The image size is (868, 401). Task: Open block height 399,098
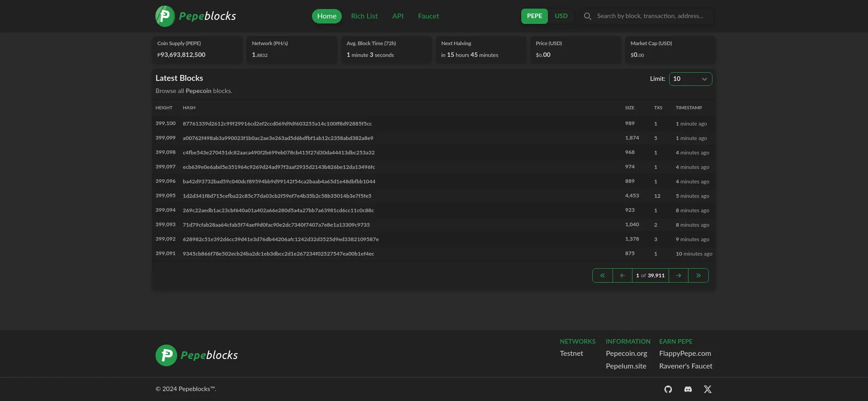(165, 152)
